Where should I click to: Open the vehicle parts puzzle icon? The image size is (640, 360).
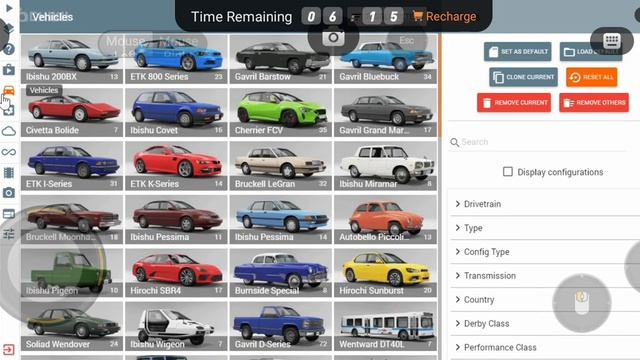[x=9, y=110]
